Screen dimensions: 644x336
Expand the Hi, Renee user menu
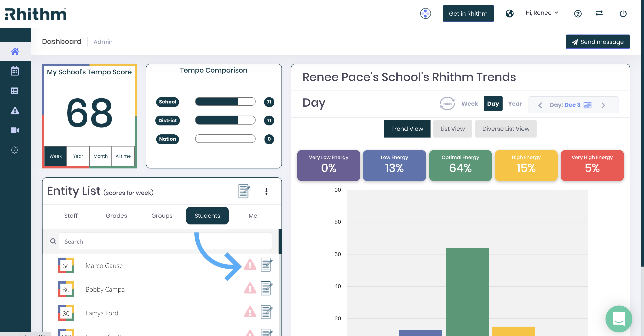542,13
